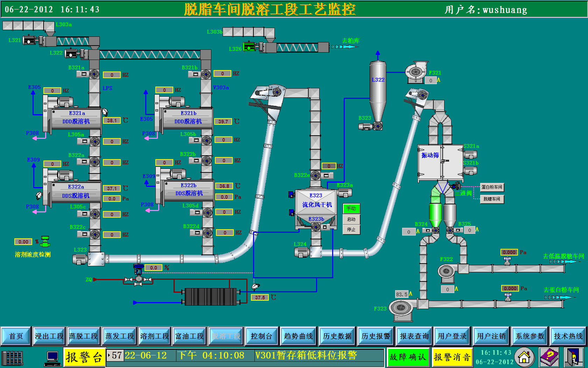Open the help book icon

click(549, 357)
